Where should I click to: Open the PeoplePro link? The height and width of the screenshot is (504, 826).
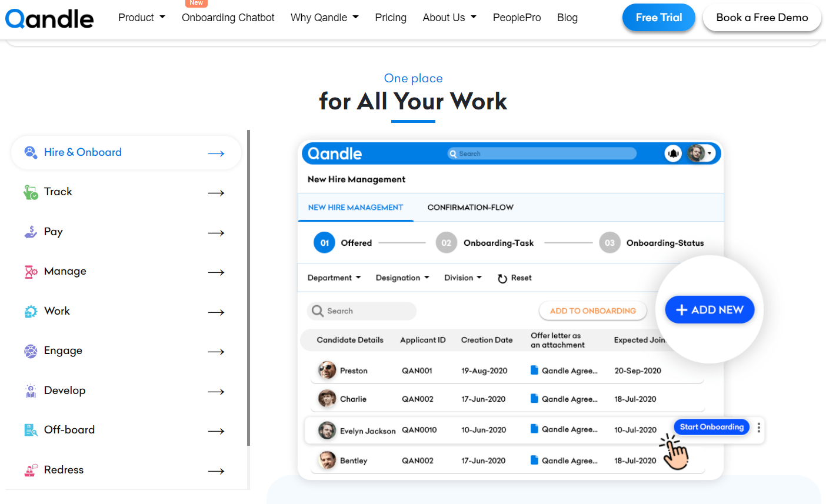[x=517, y=18]
